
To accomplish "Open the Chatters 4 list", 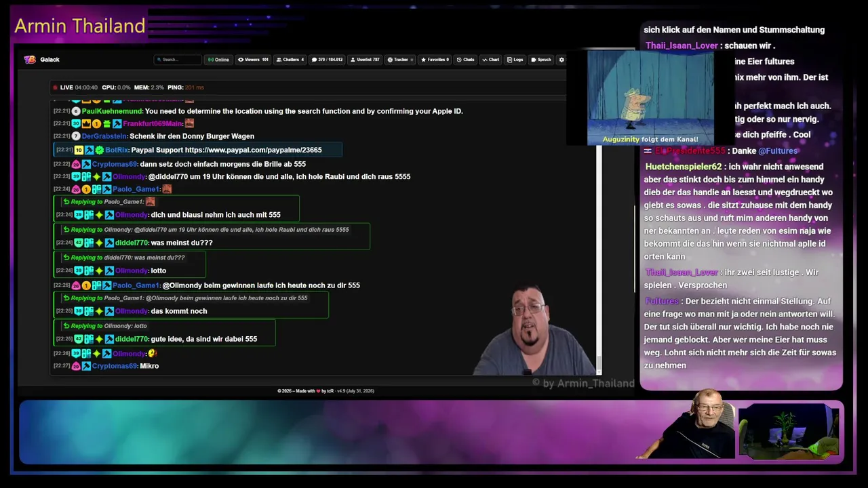I will coord(291,60).
